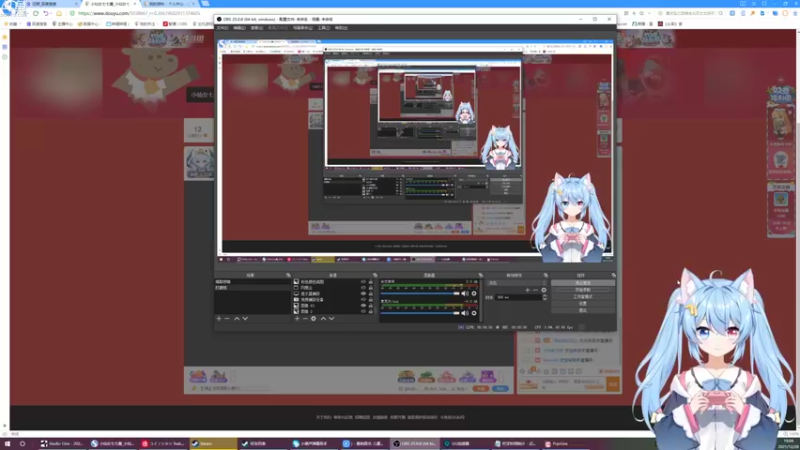
Task: Open Settings from OBS Controls panel
Action: point(583,303)
